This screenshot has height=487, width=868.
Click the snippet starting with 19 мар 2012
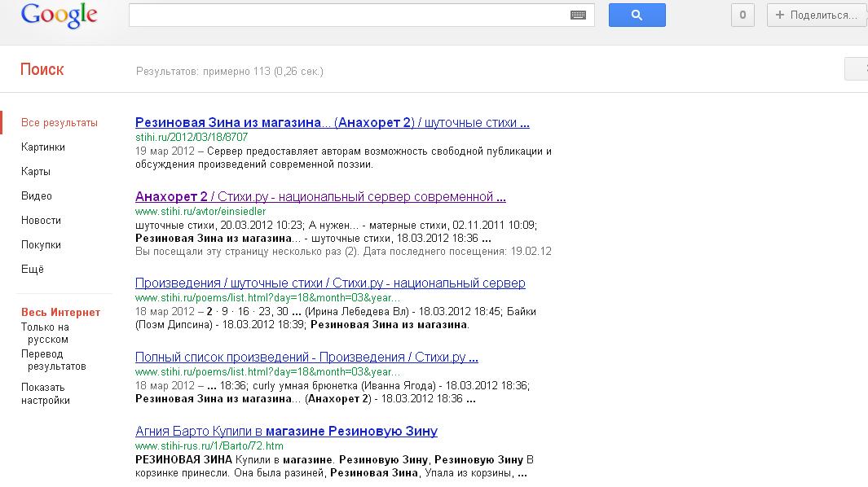click(343, 158)
